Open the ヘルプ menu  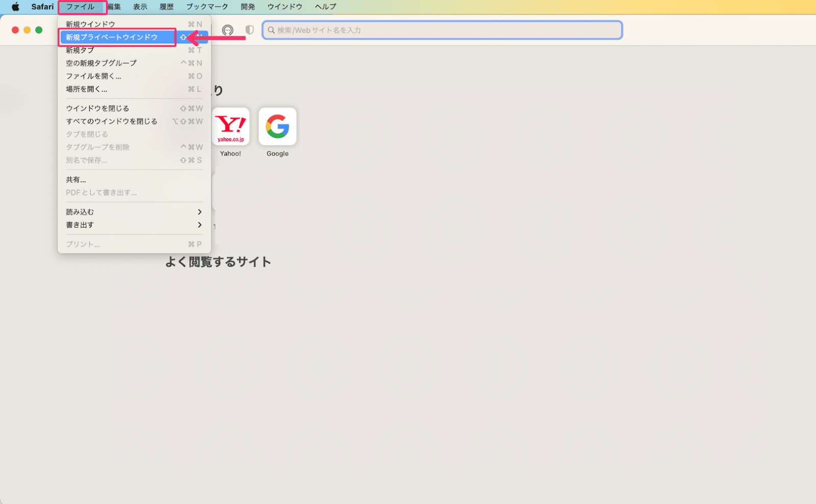325,7
